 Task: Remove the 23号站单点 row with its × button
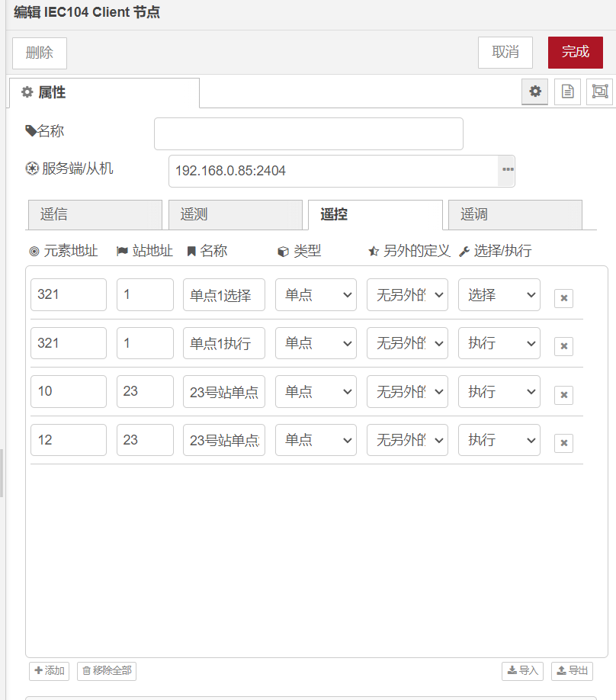pos(563,394)
